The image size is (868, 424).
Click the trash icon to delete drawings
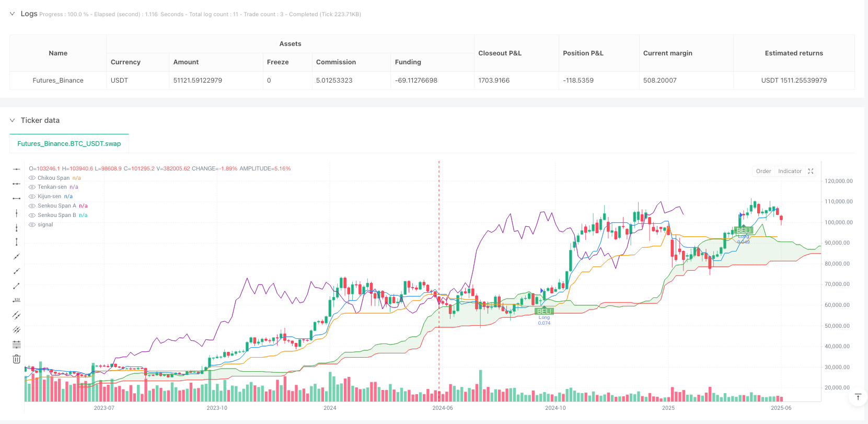tap(17, 359)
